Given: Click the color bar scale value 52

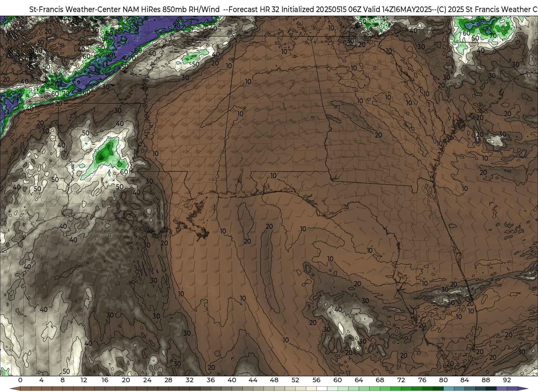Looking at the screenshot, I should point(295,380).
